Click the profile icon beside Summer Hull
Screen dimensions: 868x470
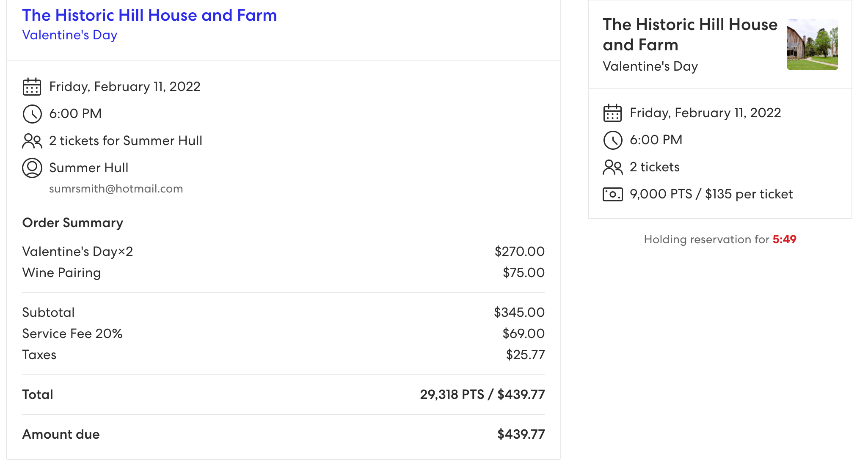coord(32,168)
